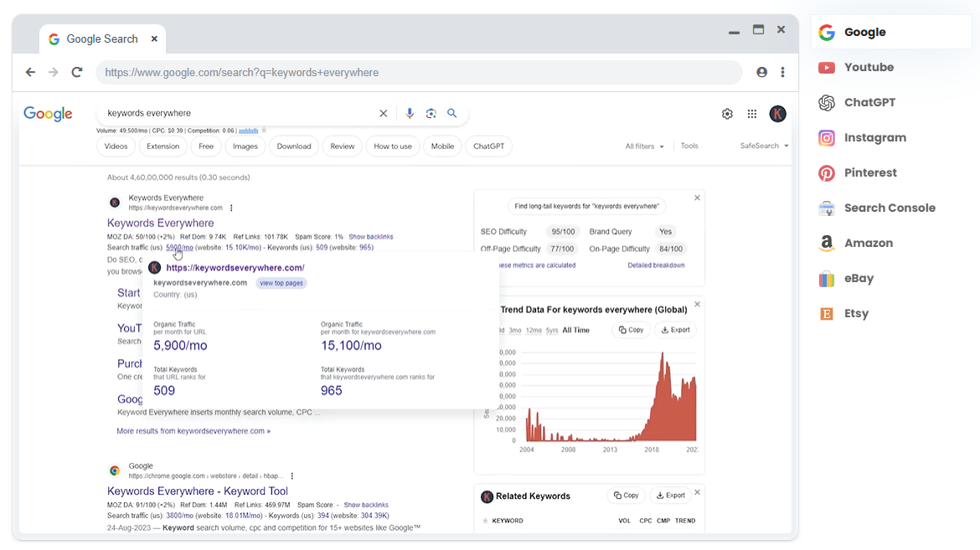This screenshot has width=980, height=550.
Task: Filter results by Images chip
Action: (245, 146)
